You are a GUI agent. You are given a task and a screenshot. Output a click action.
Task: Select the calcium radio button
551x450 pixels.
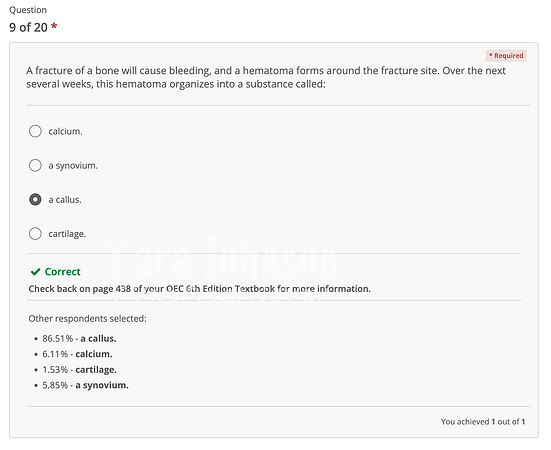tap(35, 131)
